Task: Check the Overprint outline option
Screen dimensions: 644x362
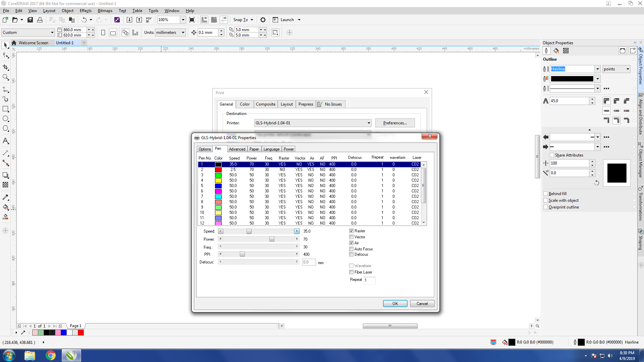Action: pyautogui.click(x=546, y=207)
